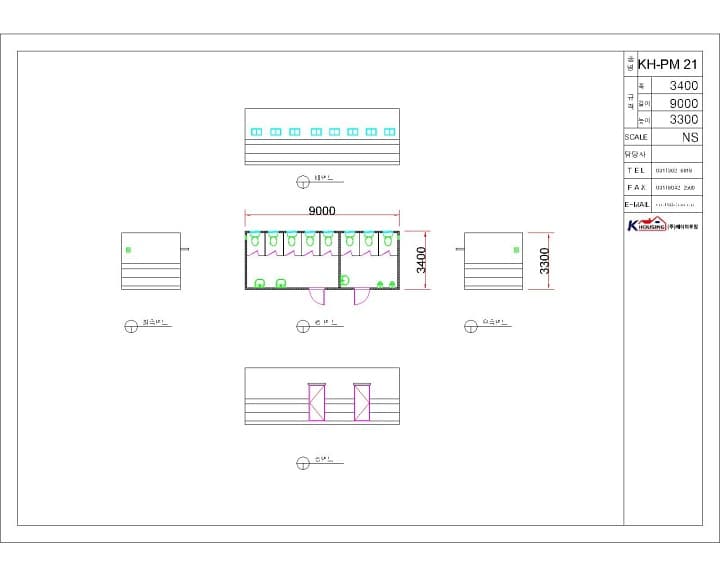Select the 3300 height dimension beside right elevation
720x576 pixels.
tap(544, 261)
